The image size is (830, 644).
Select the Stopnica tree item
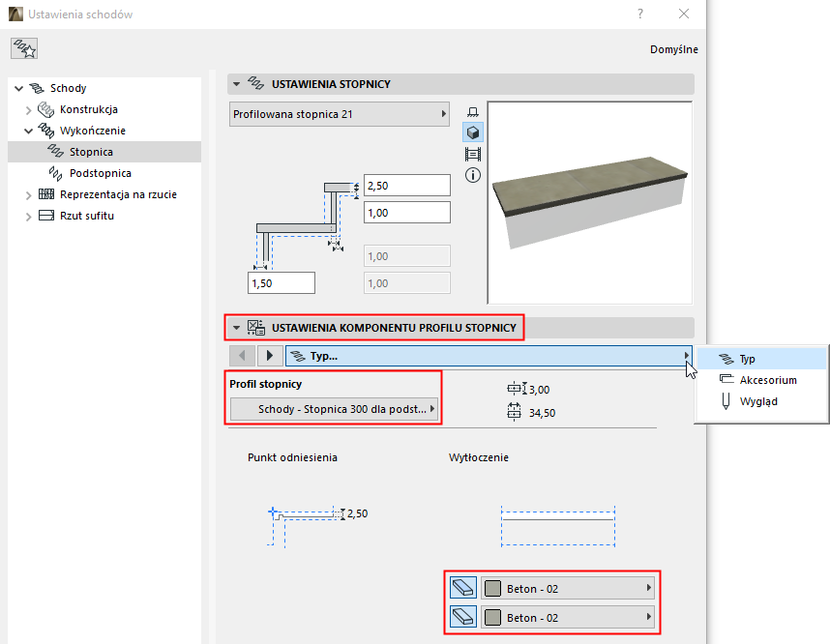tap(104, 152)
